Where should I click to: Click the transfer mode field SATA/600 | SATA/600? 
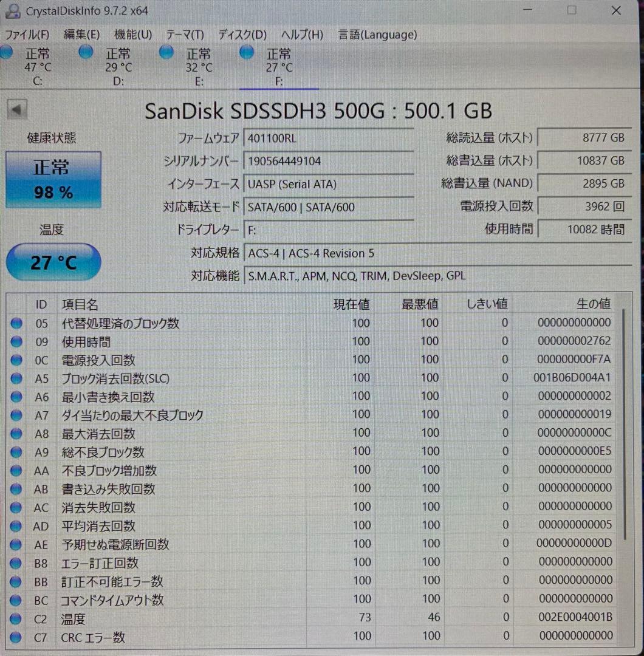coord(329,207)
